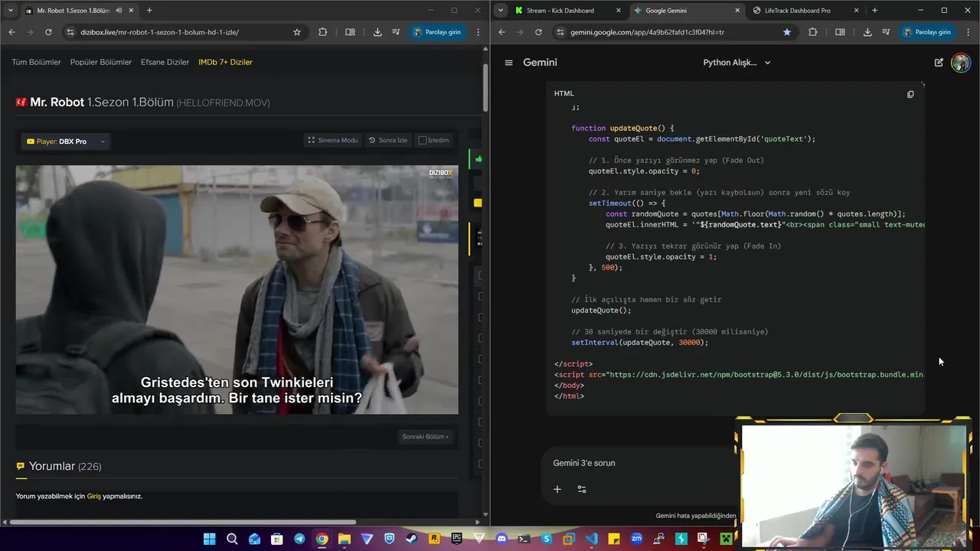The width and height of the screenshot is (980, 551).
Task: Click the plus attach button in Gemini prompt
Action: [557, 489]
